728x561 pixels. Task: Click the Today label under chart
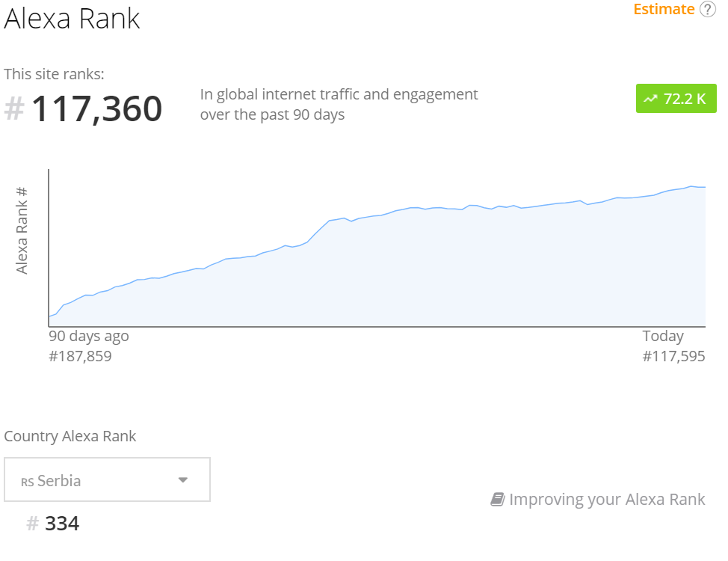point(663,336)
